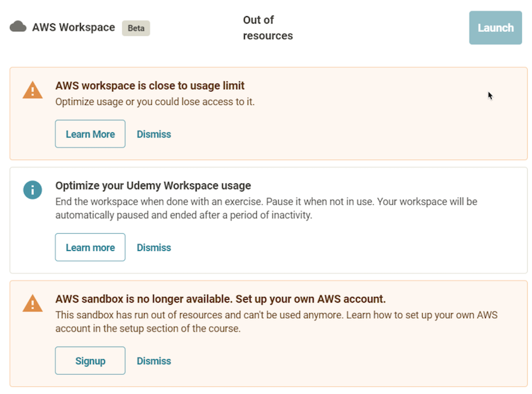Screen dimensions: 532x394
Task: Click the AWS Workspace title text
Action: coord(73,28)
